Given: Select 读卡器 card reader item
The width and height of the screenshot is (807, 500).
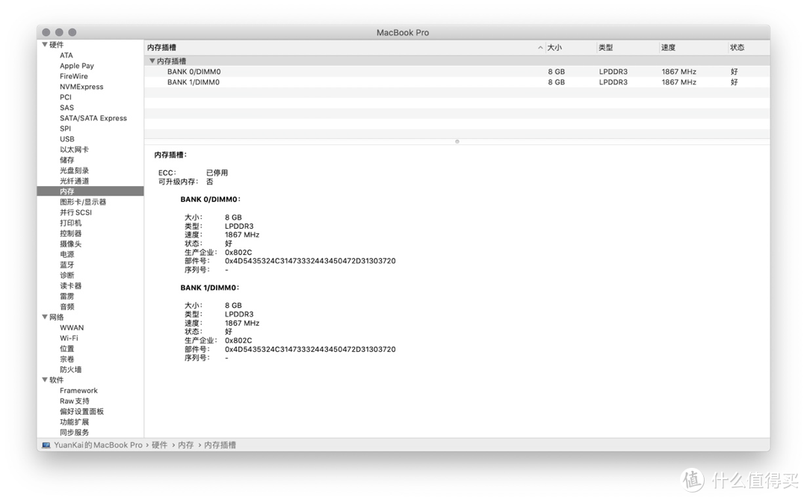Looking at the screenshot, I should 71,286.
